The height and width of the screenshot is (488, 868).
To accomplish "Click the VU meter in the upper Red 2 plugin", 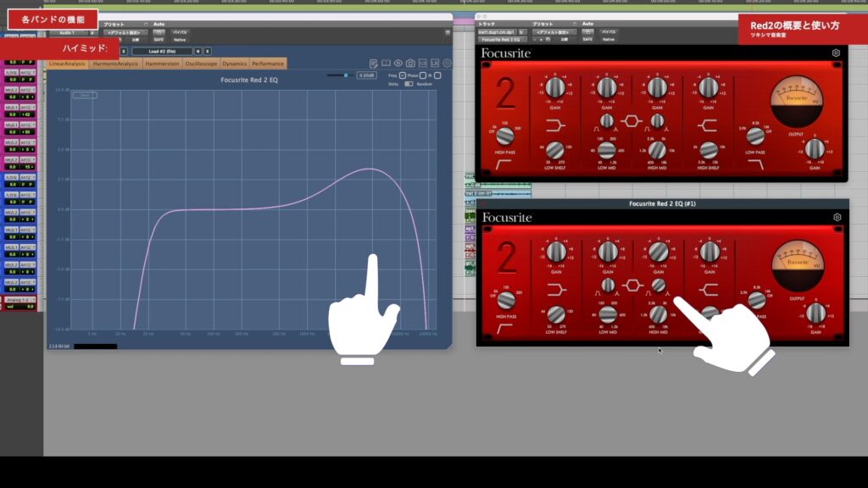I will point(797,102).
